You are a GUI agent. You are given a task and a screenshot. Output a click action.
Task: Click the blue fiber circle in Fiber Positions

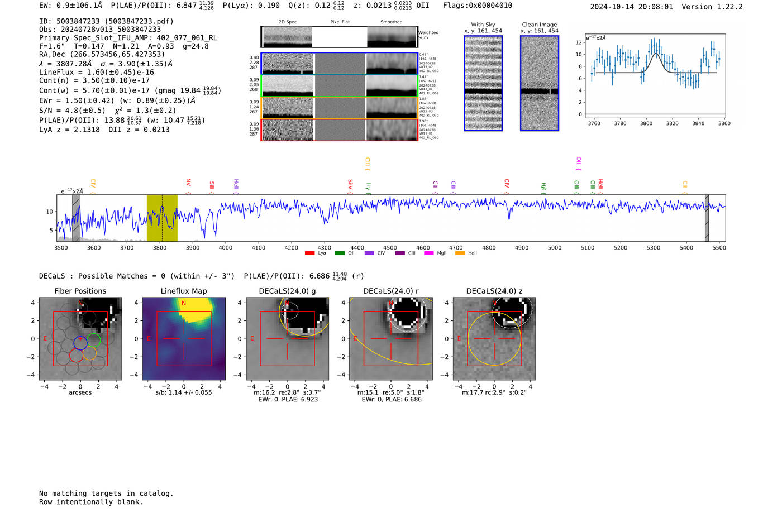point(80,343)
